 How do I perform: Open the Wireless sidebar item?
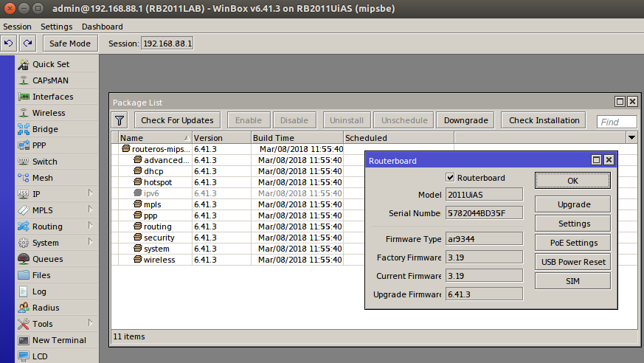tap(49, 113)
